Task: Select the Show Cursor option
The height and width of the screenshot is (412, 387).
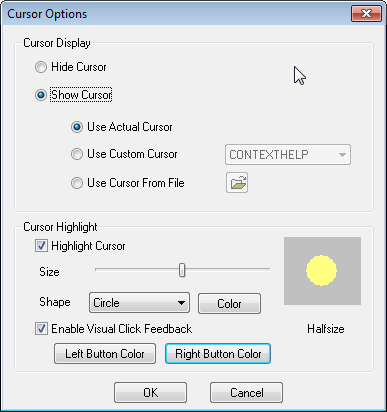Action: click(41, 95)
